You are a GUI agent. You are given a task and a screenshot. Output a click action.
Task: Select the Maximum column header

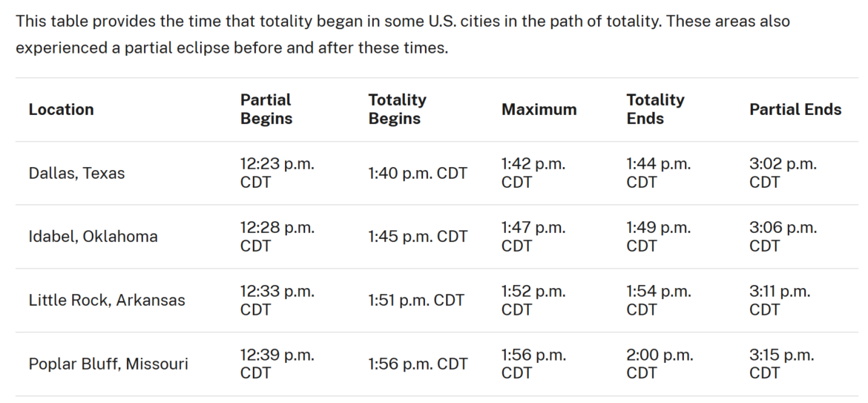539,110
